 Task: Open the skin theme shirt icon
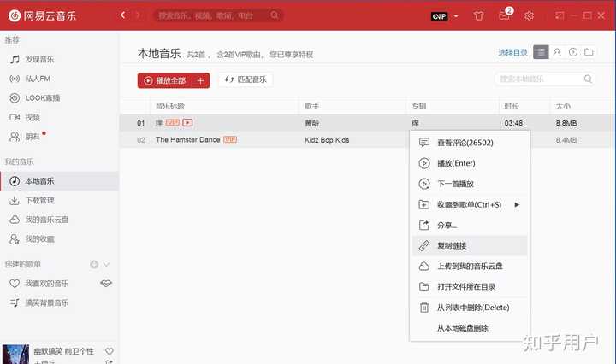pyautogui.click(x=478, y=16)
